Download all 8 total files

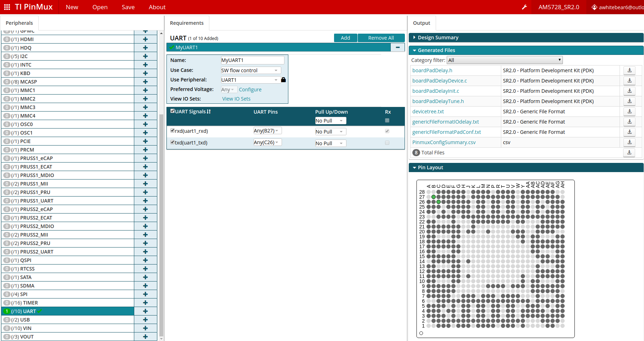[x=629, y=153]
